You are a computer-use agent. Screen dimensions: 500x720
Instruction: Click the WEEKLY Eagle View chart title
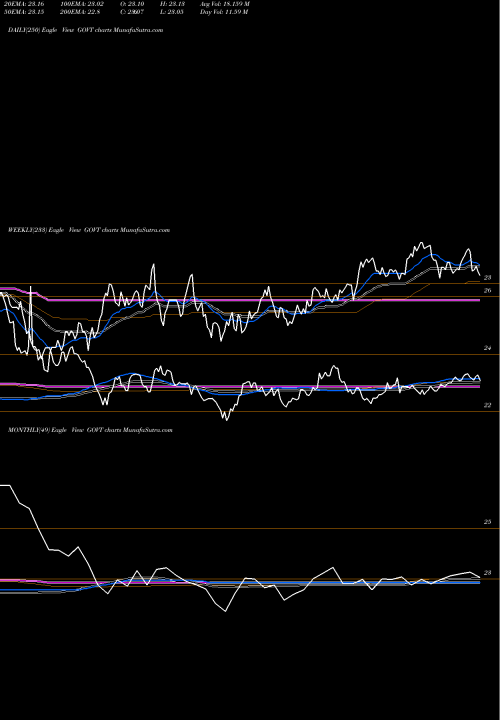coord(89,230)
